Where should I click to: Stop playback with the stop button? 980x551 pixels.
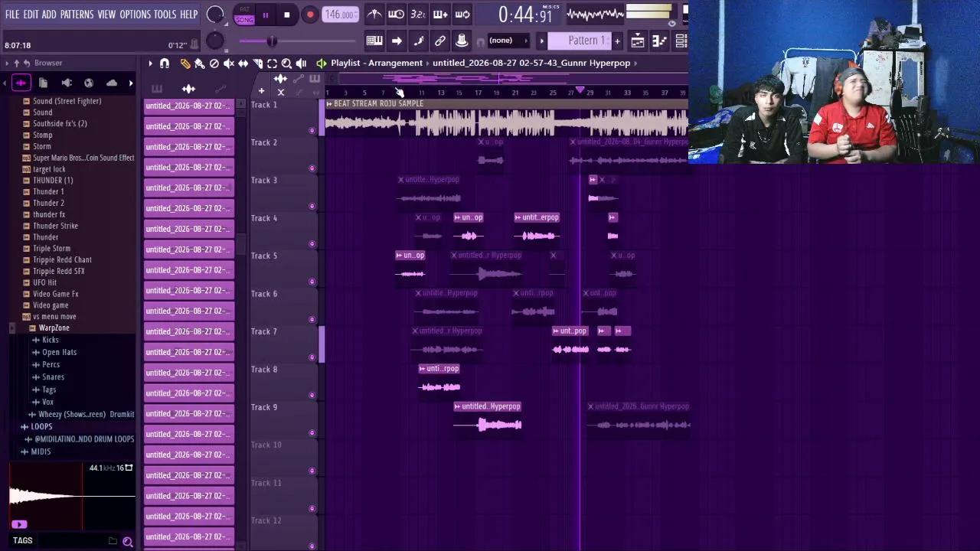[x=286, y=15]
